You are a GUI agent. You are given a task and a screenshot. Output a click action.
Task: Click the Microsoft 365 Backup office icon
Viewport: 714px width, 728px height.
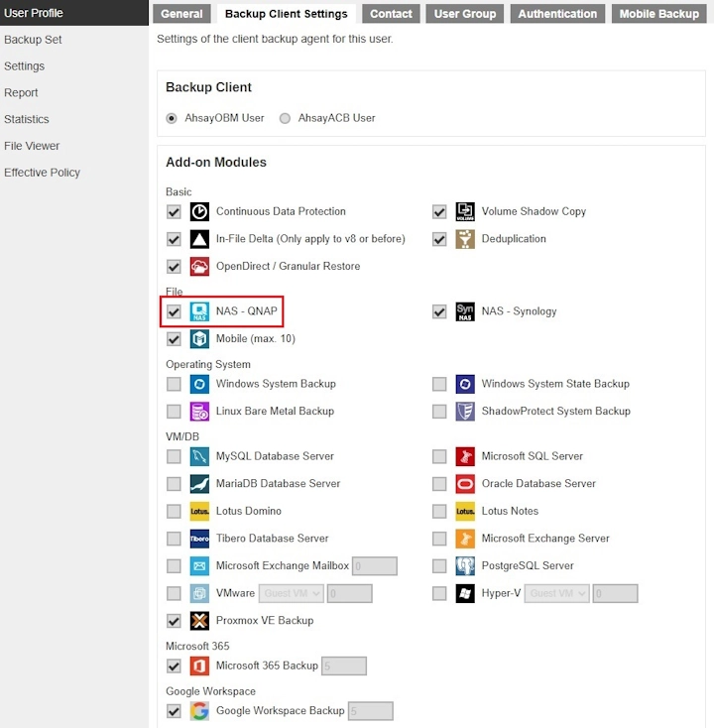(199, 666)
